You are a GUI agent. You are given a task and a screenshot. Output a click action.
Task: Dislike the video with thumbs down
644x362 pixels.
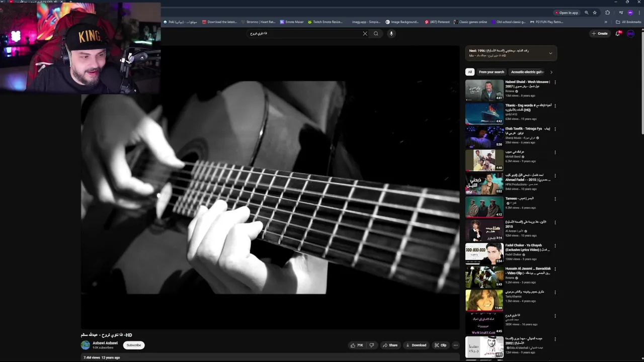tap(372, 345)
